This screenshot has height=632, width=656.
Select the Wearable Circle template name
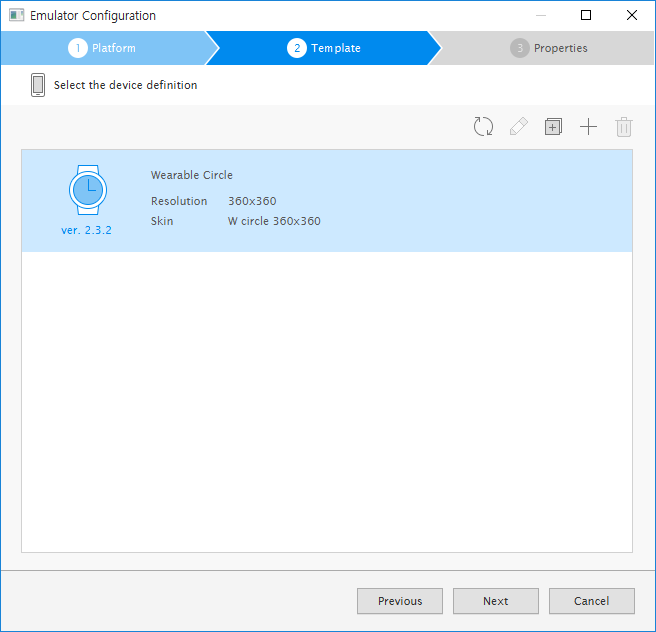coord(192,175)
